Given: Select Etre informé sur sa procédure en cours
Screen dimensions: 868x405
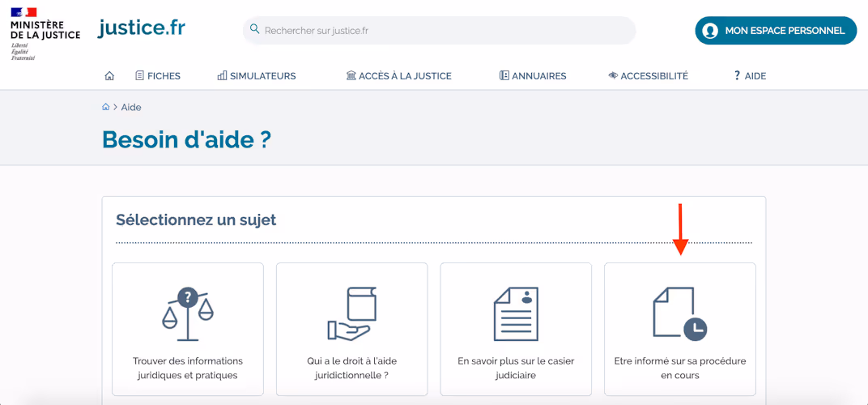Looking at the screenshot, I should (680, 329).
